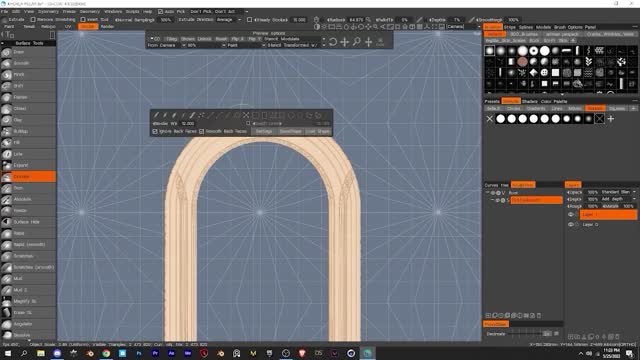
Task: Click the Flip X button
Action: (238, 39)
